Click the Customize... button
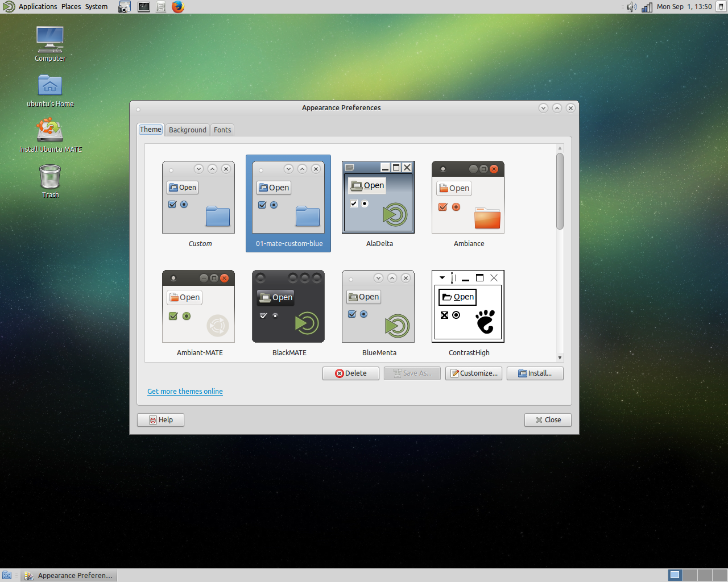The image size is (728, 582). pos(474,373)
